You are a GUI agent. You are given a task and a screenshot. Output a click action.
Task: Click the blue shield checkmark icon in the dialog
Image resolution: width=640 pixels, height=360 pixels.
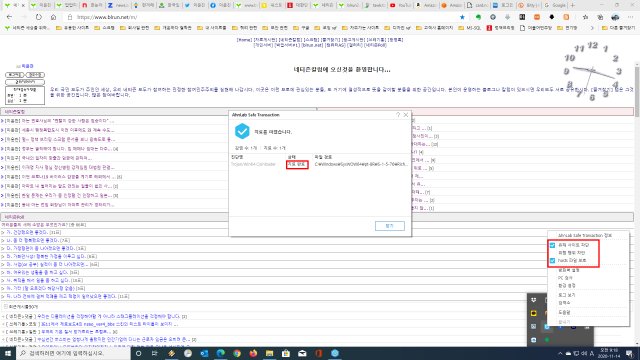[x=242, y=131]
